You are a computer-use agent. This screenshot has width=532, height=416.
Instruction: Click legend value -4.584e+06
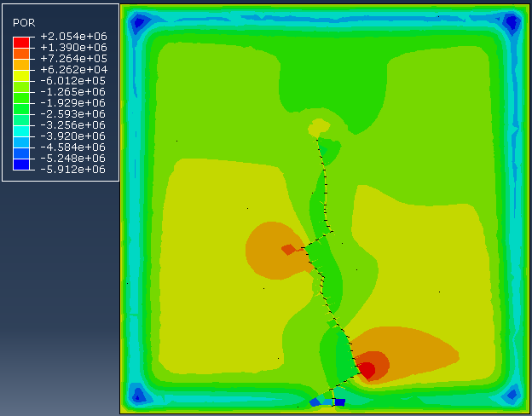[72, 147]
